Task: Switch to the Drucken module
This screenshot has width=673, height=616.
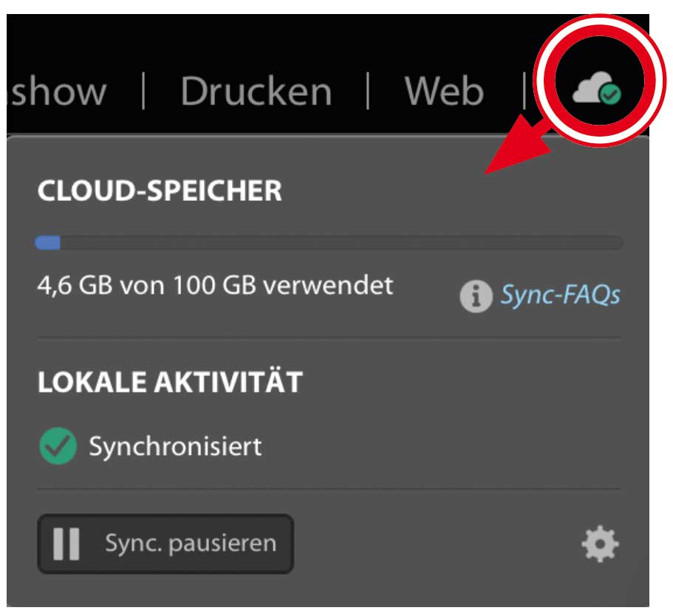Action: 256,92
